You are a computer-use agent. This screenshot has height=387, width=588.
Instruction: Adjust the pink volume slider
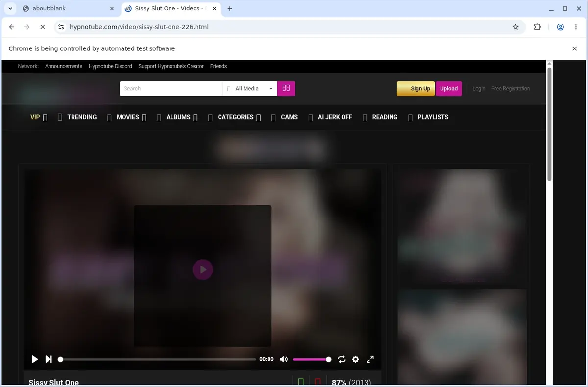click(x=312, y=359)
